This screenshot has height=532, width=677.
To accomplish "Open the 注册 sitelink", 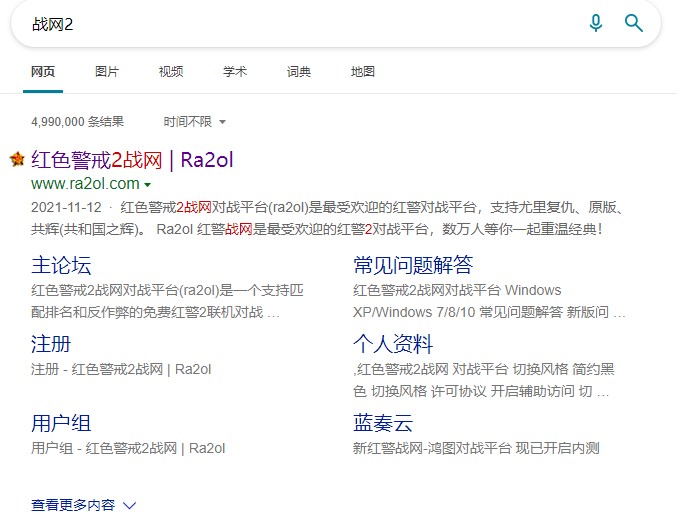I will [51, 344].
